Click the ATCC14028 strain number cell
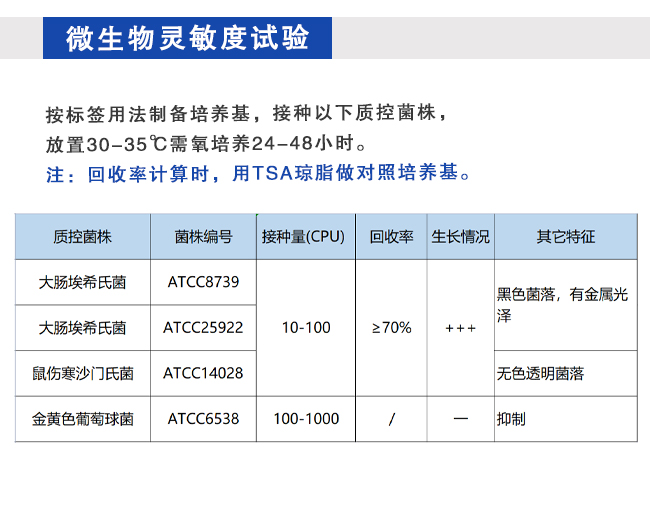This screenshot has height=510, width=650. (203, 373)
